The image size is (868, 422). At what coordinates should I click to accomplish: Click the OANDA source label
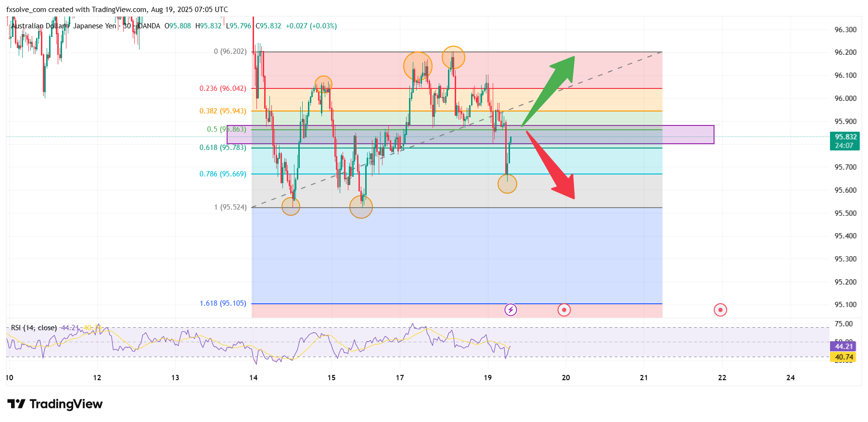pos(149,26)
